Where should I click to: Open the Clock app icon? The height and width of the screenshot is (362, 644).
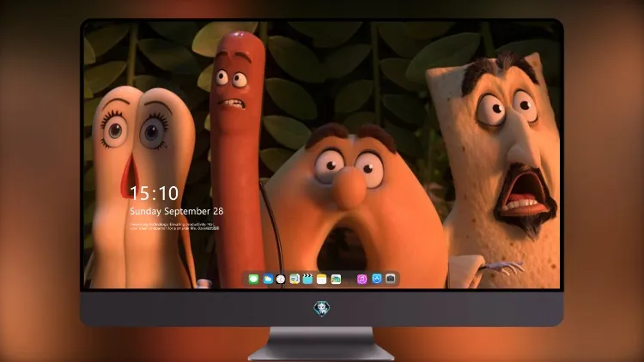(x=281, y=279)
